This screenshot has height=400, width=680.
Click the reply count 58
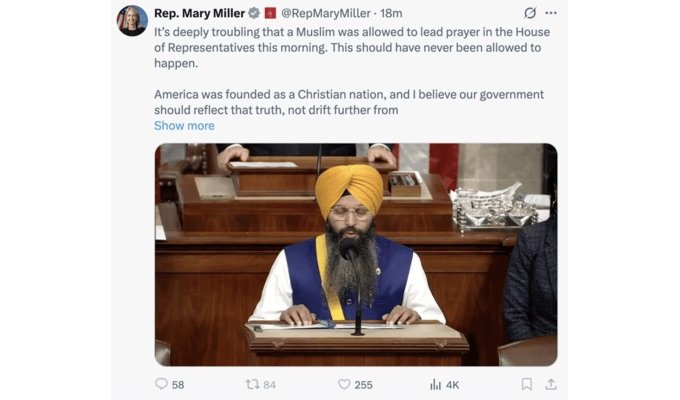178,385
